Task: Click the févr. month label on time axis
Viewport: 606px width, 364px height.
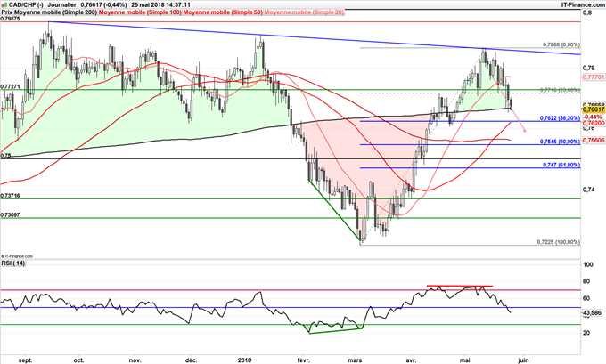Action: (x=304, y=360)
